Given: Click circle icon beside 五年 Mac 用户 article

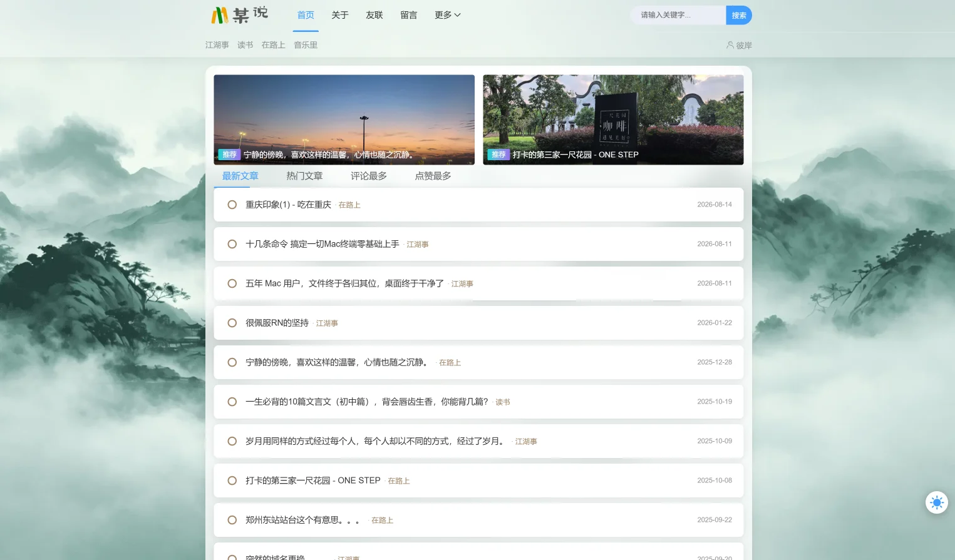Looking at the screenshot, I should [x=232, y=283].
